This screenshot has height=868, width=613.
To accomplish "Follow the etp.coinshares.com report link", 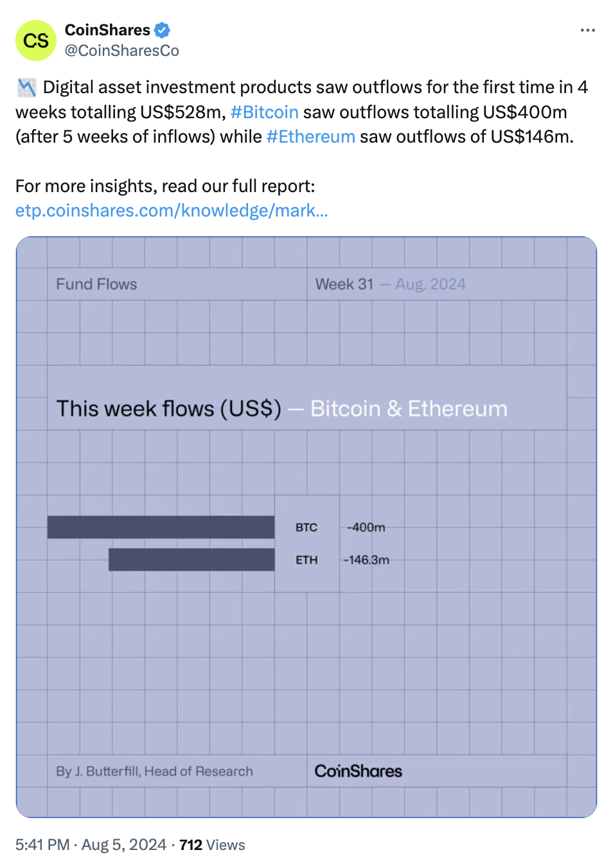I will point(172,211).
